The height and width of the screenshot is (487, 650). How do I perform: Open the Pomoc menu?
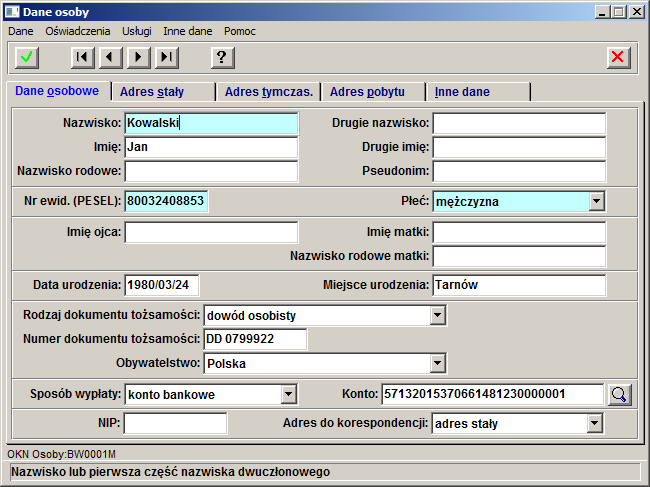click(x=240, y=31)
